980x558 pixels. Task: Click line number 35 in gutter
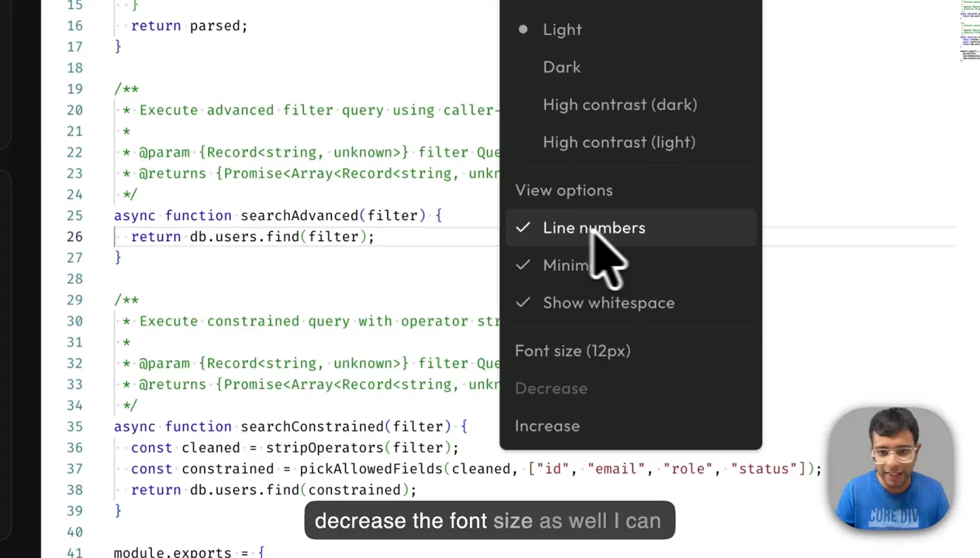[74, 426]
